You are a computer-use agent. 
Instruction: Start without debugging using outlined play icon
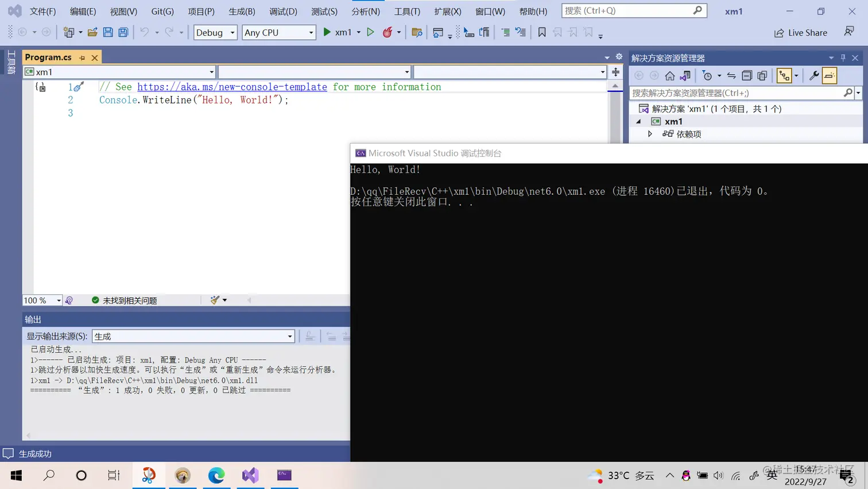click(x=371, y=32)
